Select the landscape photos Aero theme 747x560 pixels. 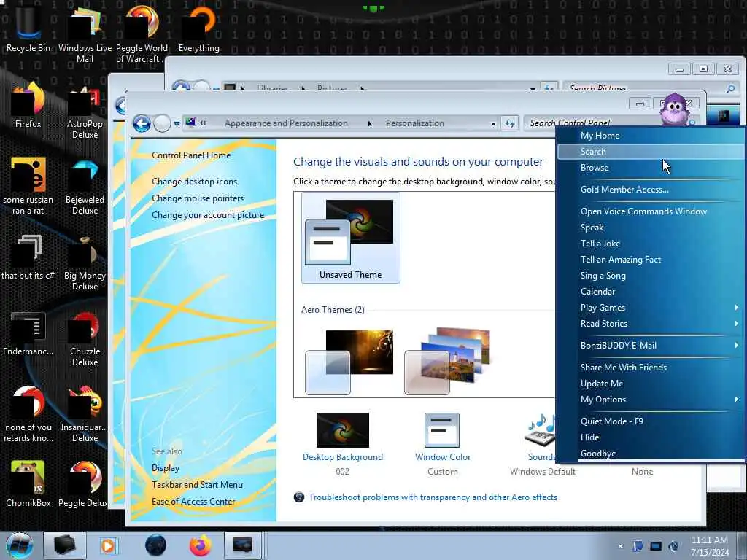[448, 361]
